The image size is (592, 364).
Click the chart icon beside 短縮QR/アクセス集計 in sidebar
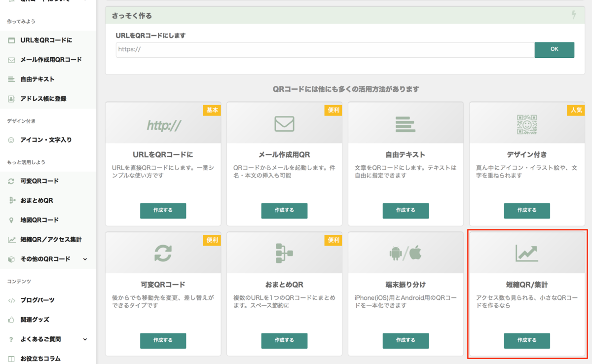pyautogui.click(x=11, y=240)
